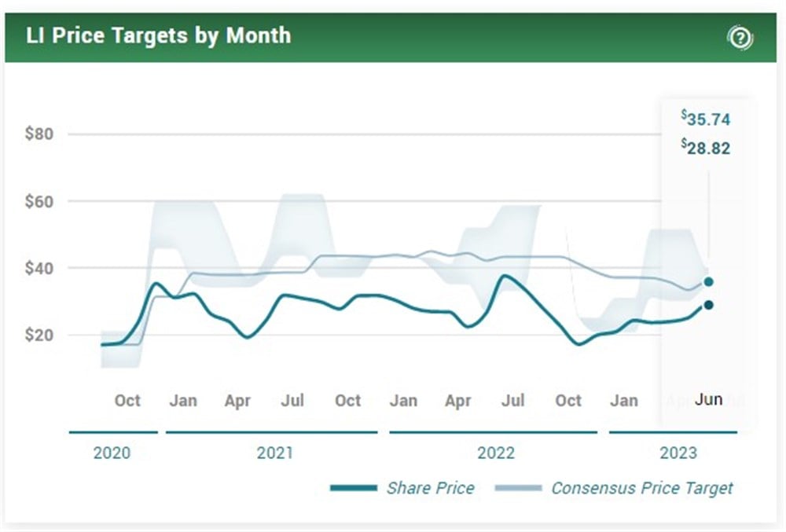Click the Apr 2022 axis label

pos(457,400)
